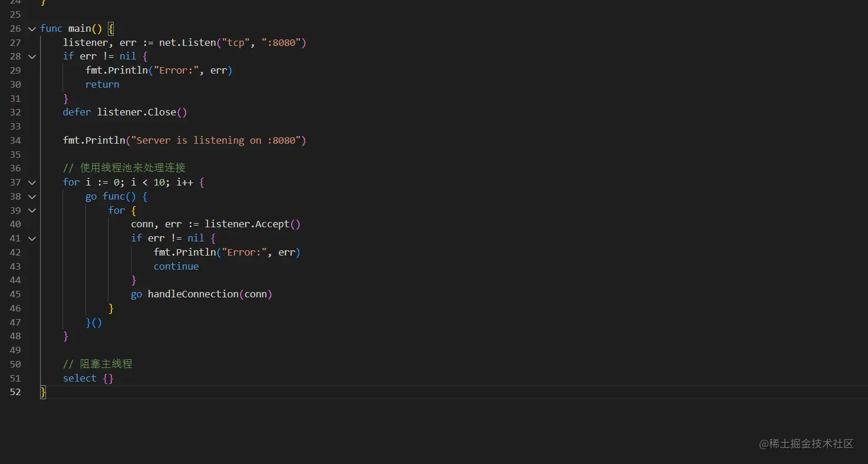Click the select {} statement
Screen dimensions: 868x464
coord(88,378)
